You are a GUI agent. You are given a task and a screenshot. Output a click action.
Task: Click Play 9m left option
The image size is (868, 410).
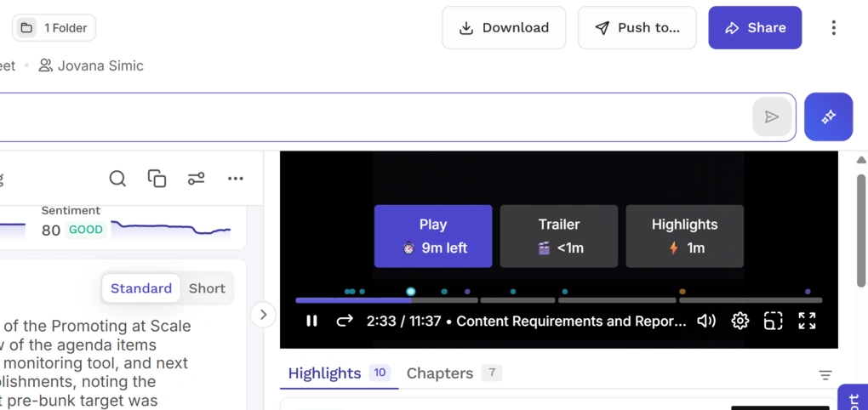point(433,236)
